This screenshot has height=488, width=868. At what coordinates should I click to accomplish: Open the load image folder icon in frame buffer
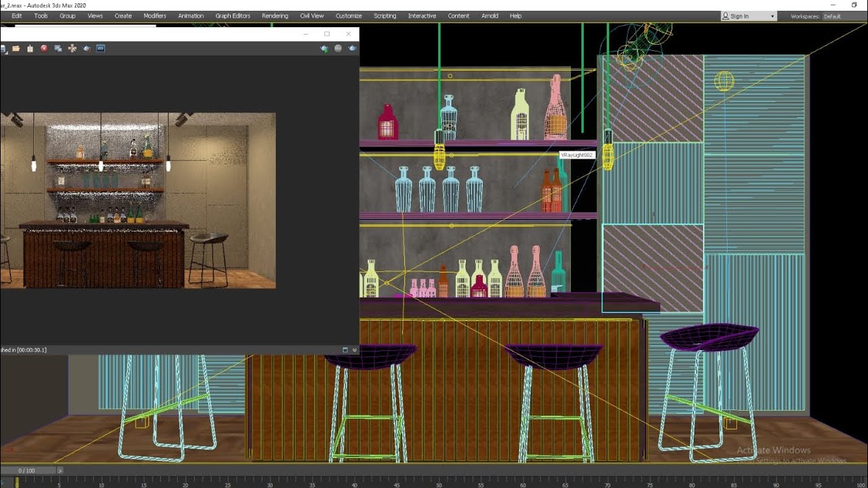pos(16,48)
